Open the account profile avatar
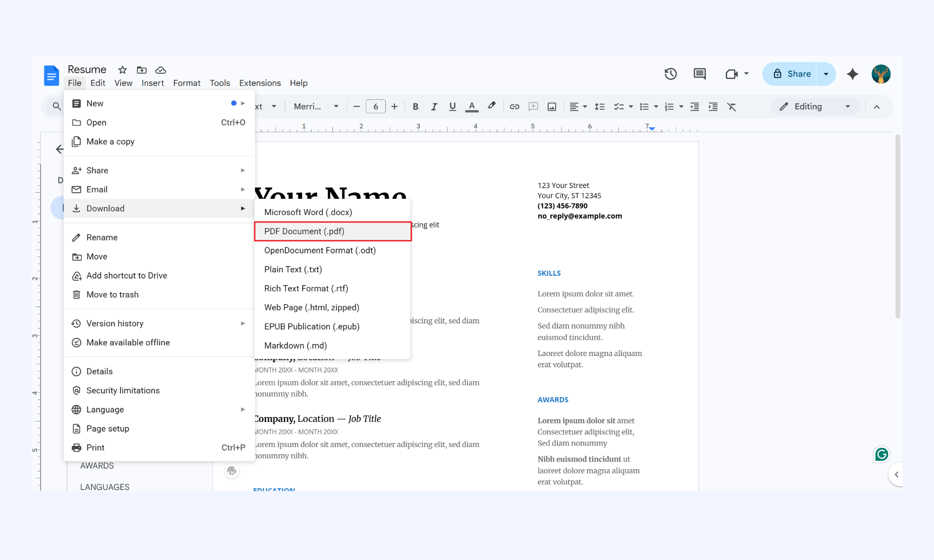 881,74
